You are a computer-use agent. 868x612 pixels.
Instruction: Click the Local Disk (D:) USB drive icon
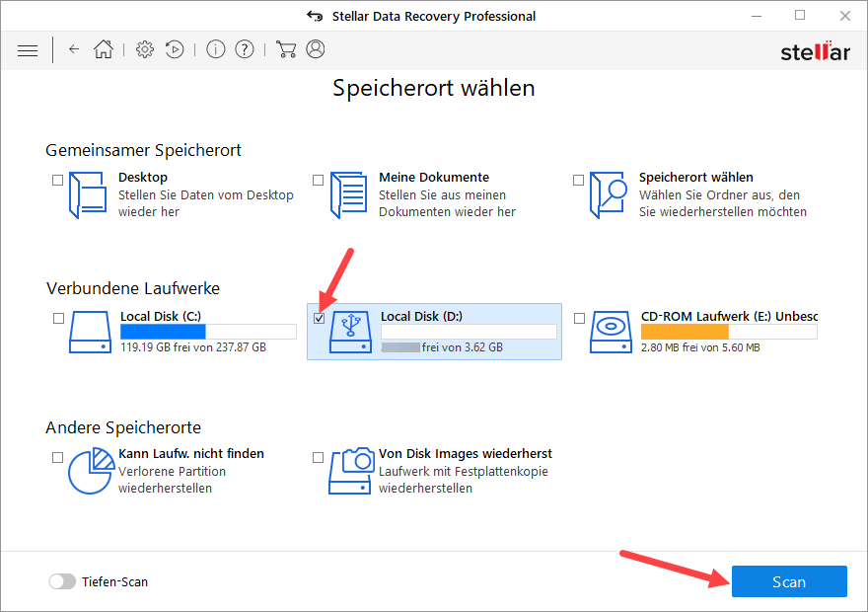pos(350,332)
